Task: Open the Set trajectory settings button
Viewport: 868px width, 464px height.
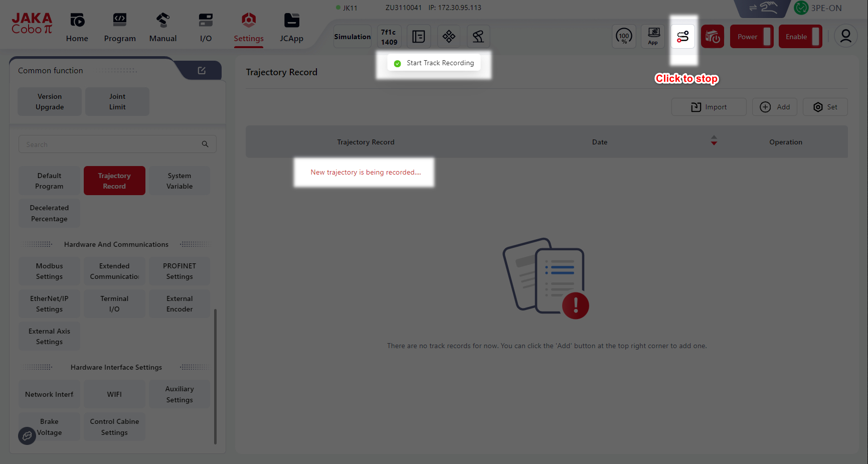Action: [x=825, y=107]
